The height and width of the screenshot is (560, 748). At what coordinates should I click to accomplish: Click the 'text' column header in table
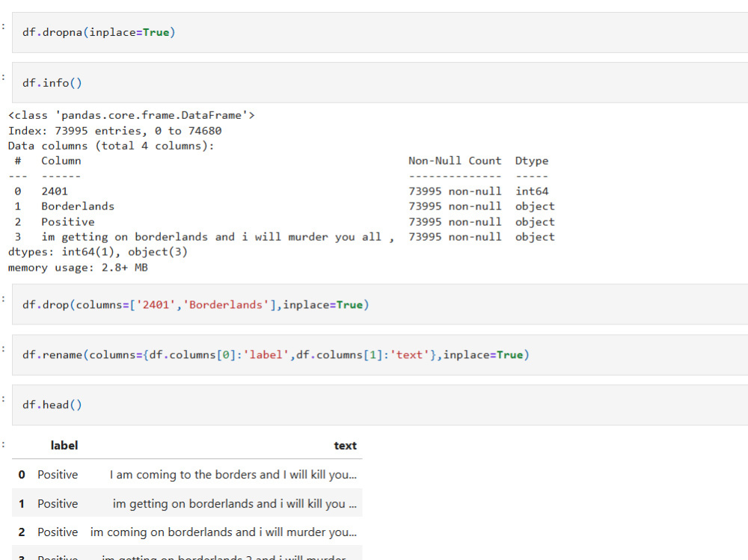pyautogui.click(x=345, y=446)
